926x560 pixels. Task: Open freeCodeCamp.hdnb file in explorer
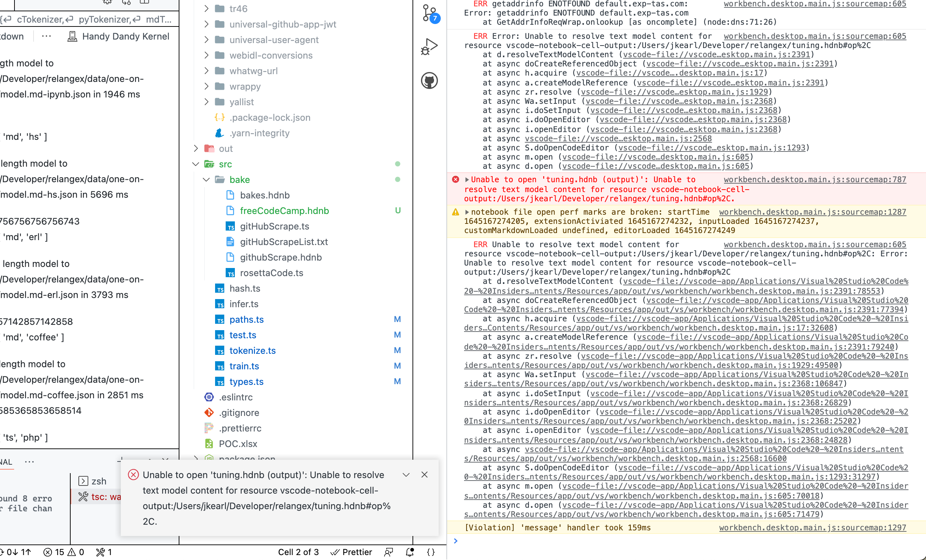click(284, 211)
